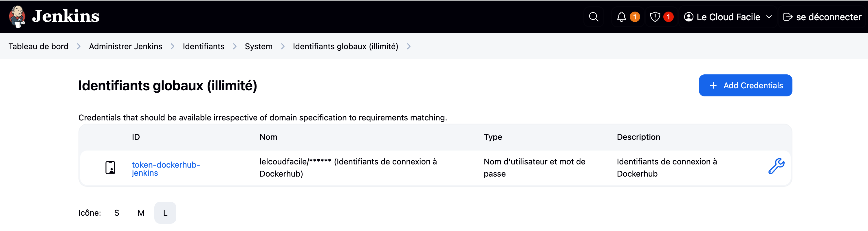Open the search magnifier icon
This screenshot has width=868, height=231.
pos(593,17)
